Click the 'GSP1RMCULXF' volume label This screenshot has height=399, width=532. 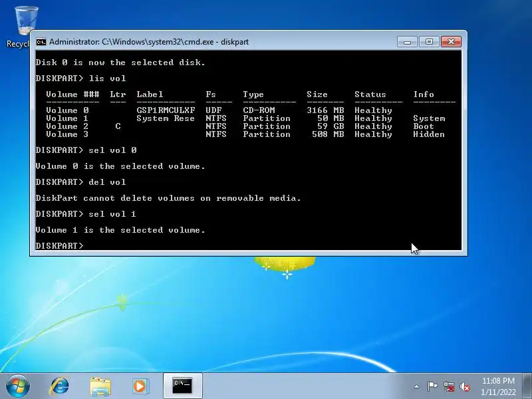[x=166, y=110]
